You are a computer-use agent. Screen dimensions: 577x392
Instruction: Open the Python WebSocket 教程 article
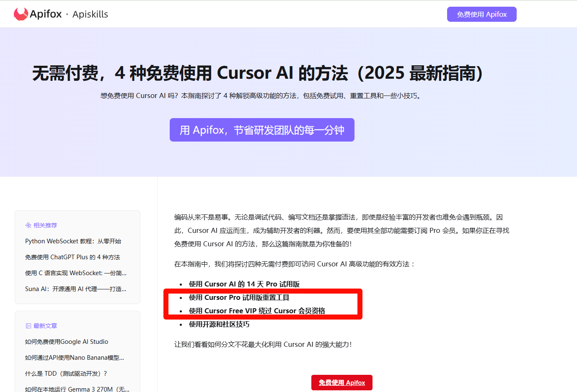(73, 241)
